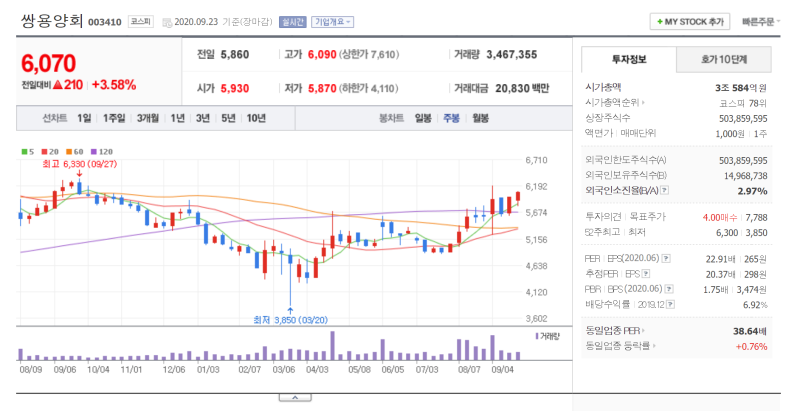The width and height of the screenshot is (800, 411).
Task: Expand the 기업개요 dropdown
Action: click(x=332, y=22)
